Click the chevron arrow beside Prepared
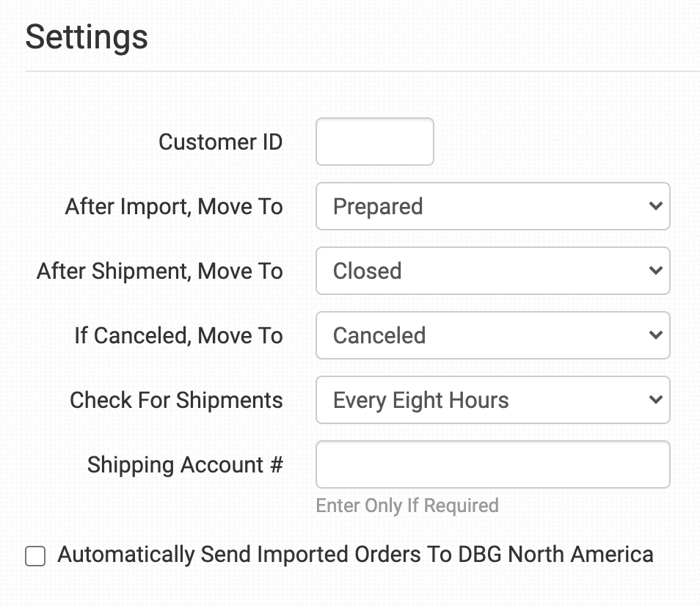 point(655,206)
